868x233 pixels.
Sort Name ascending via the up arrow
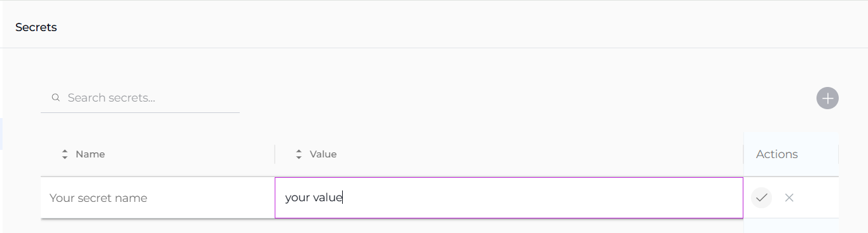pyautogui.click(x=64, y=152)
